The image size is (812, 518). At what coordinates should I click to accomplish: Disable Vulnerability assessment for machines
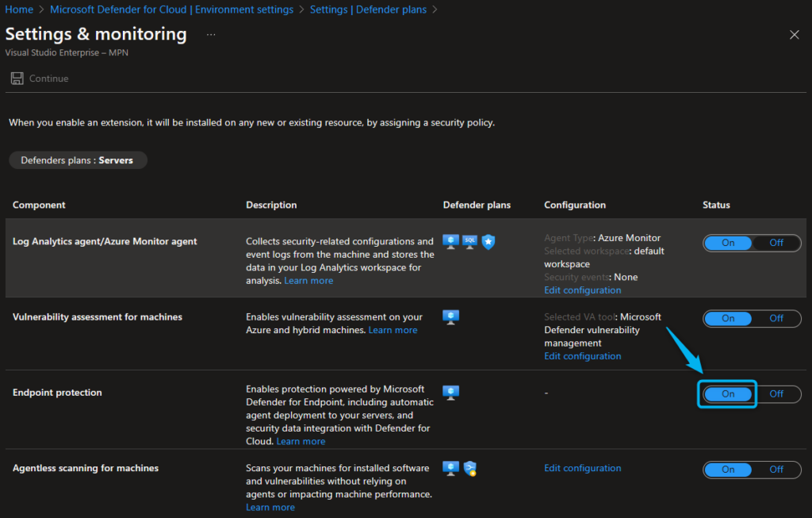[x=776, y=318]
